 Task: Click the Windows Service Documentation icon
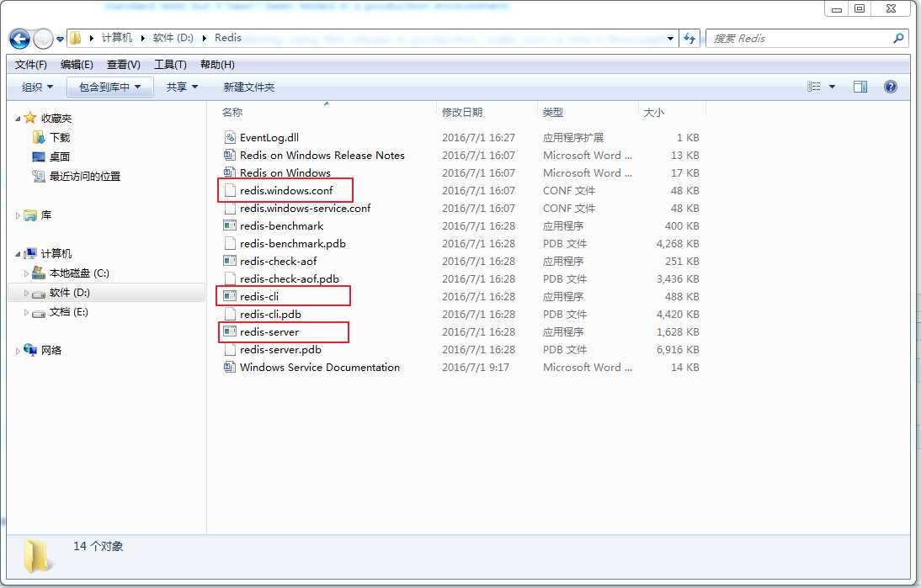230,367
